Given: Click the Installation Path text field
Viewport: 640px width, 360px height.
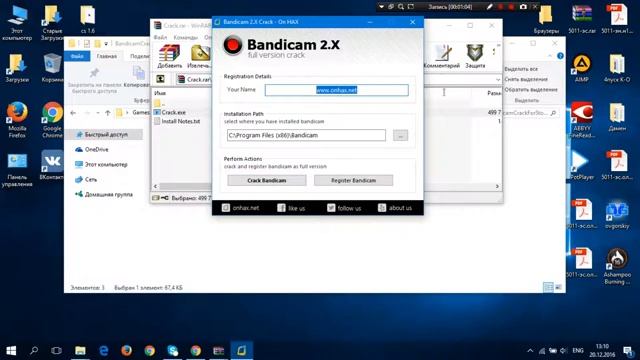Looking at the screenshot, I should [306, 136].
